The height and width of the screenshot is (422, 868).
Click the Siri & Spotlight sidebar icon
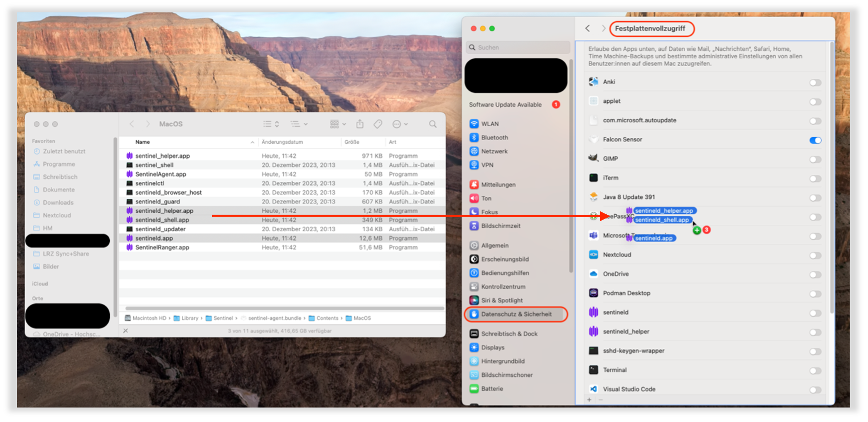[474, 300]
